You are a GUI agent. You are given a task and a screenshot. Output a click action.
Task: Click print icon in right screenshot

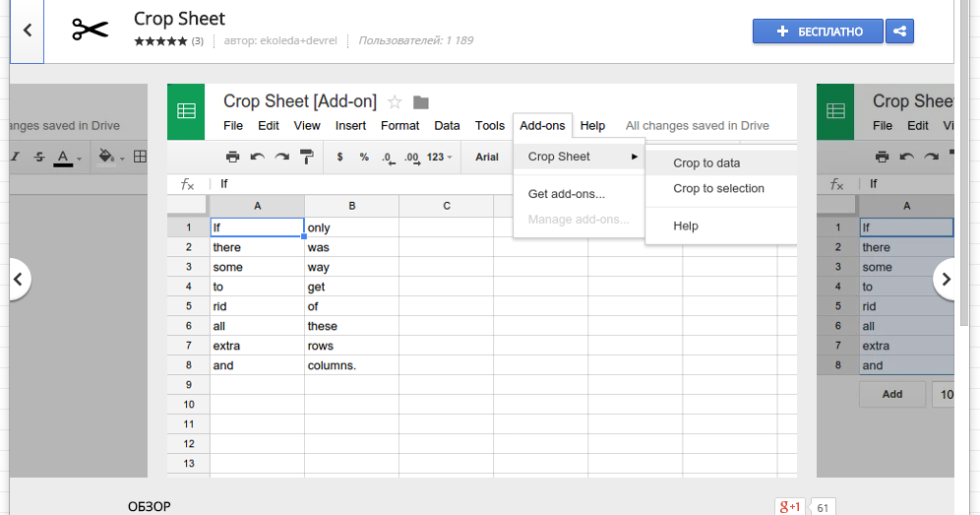coord(882,158)
